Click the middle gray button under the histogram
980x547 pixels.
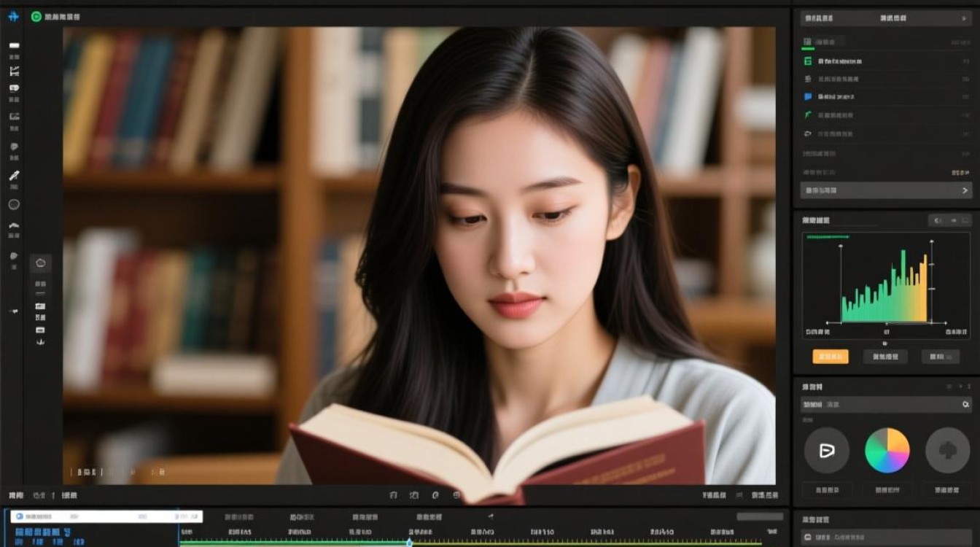tap(885, 357)
